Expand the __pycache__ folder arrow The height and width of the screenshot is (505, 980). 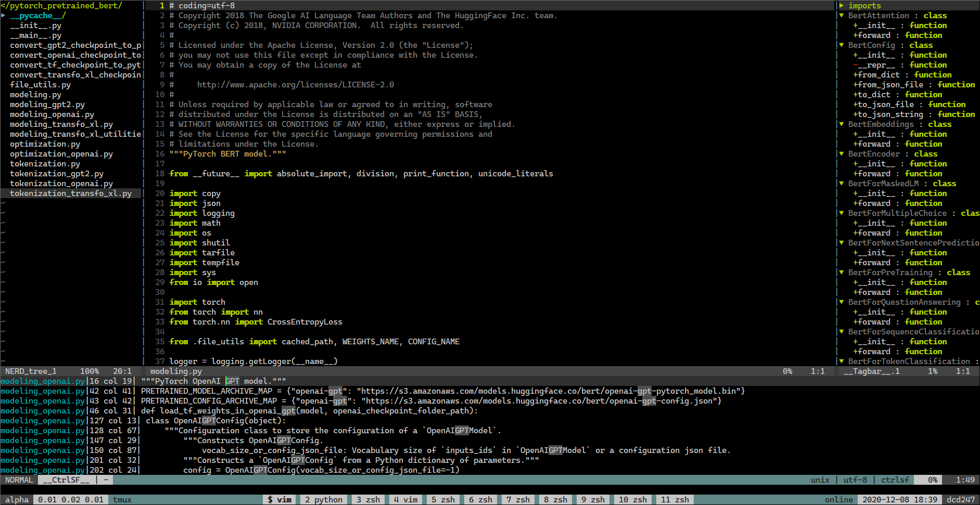pyautogui.click(x=3, y=16)
